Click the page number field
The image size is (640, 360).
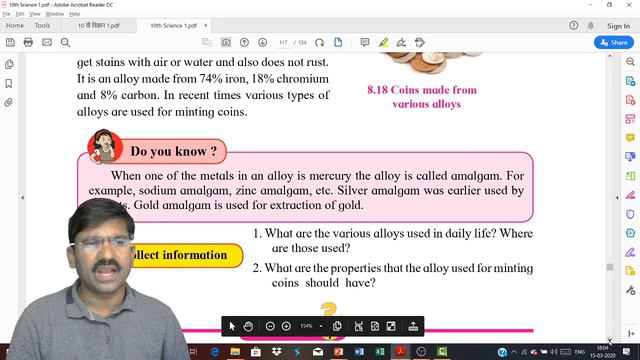(x=283, y=42)
